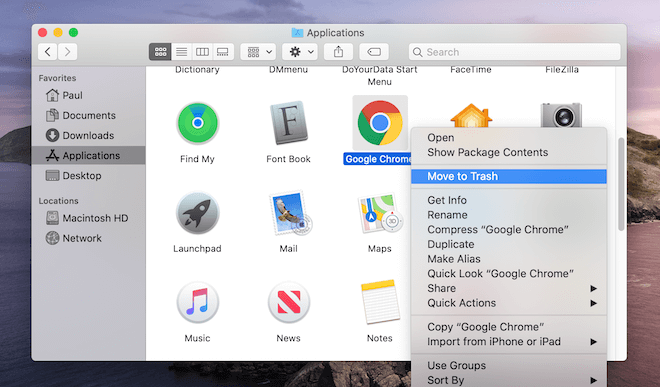Open Paul home folder in sidebar

coord(88,95)
